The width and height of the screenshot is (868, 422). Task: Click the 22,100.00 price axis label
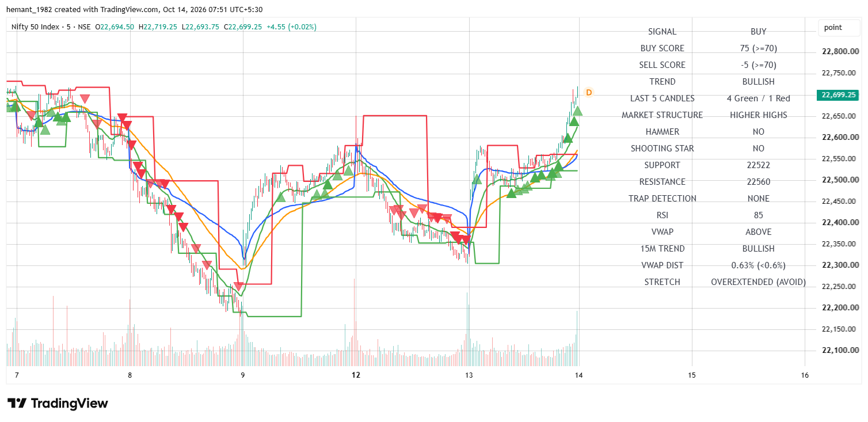point(840,350)
